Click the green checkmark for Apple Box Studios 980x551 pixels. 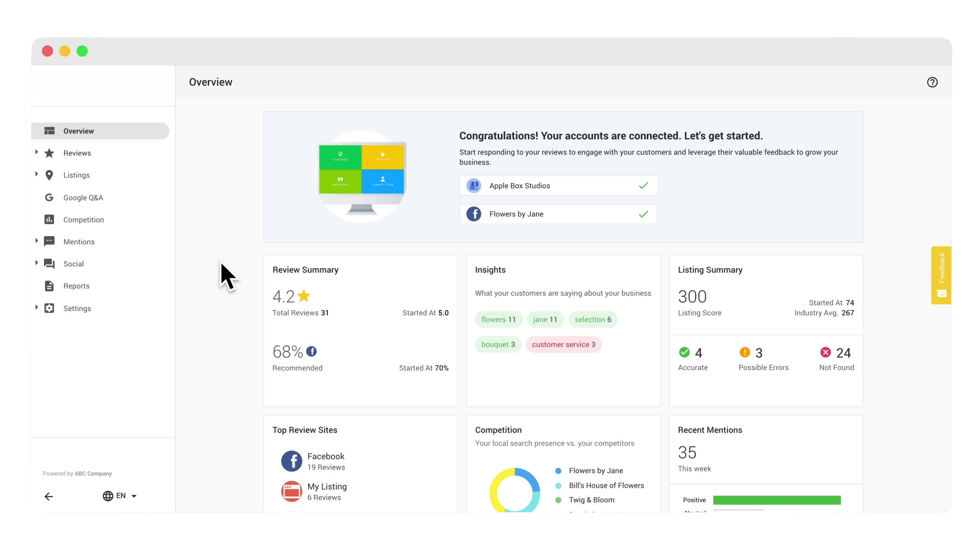[643, 186]
